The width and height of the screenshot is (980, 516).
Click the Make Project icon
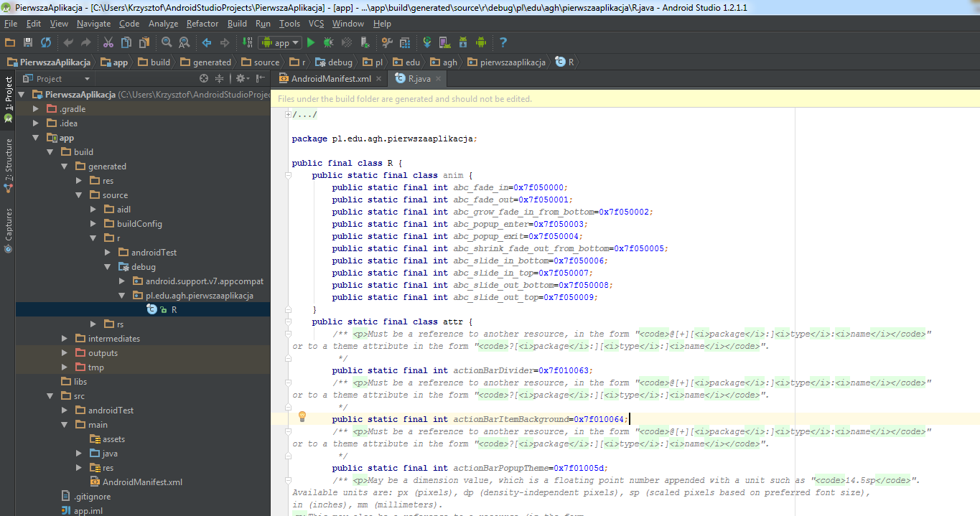pos(247,43)
